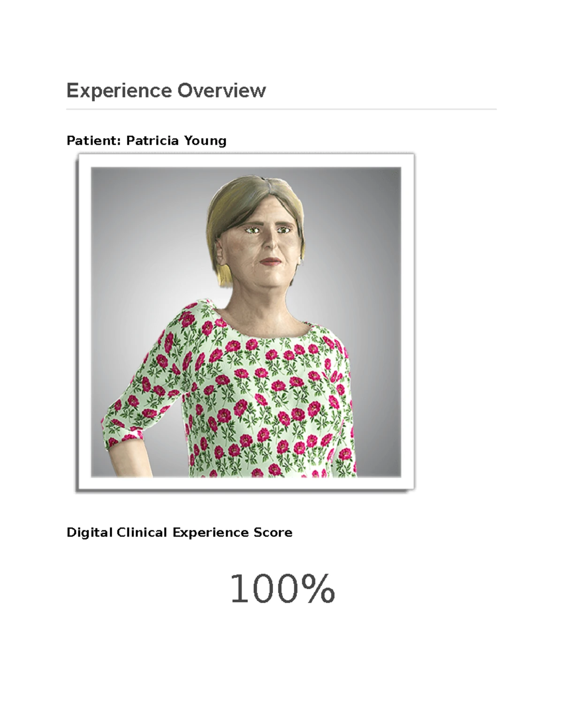Click the Patient: Patricia Young label
The width and height of the screenshot is (563, 728).
(x=146, y=141)
